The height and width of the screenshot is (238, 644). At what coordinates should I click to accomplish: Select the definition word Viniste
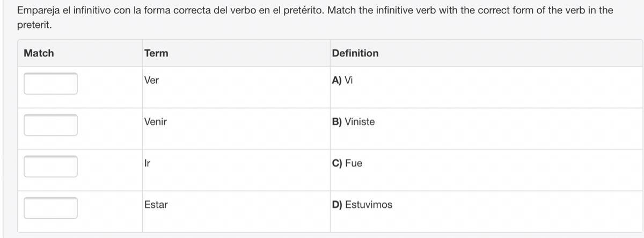[x=360, y=121]
